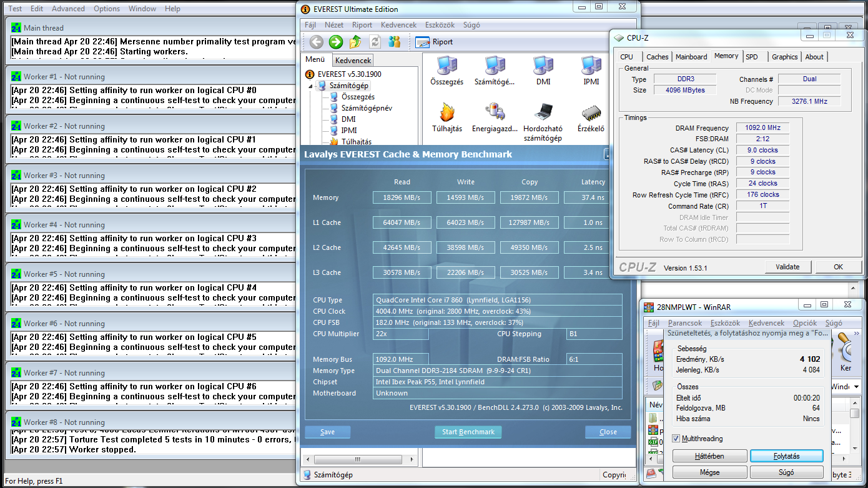Open the Hordozható számítógép laptop icon
868x488 pixels.
tap(543, 122)
